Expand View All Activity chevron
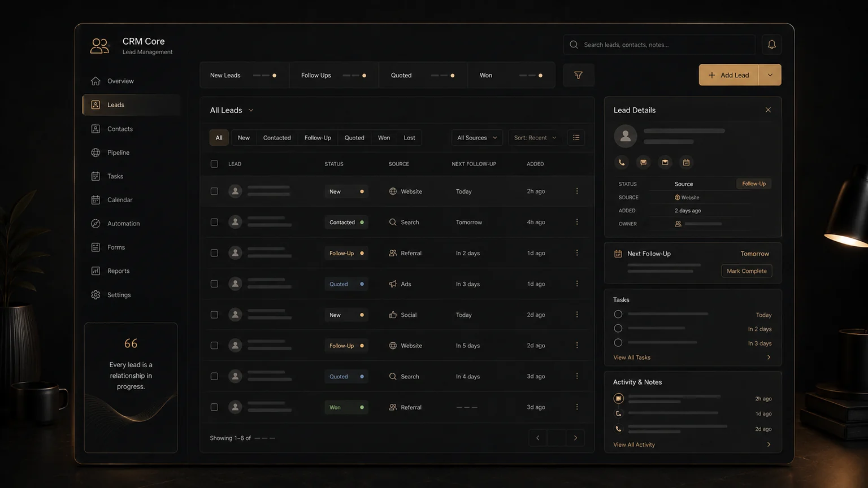The image size is (868, 488). (769, 445)
